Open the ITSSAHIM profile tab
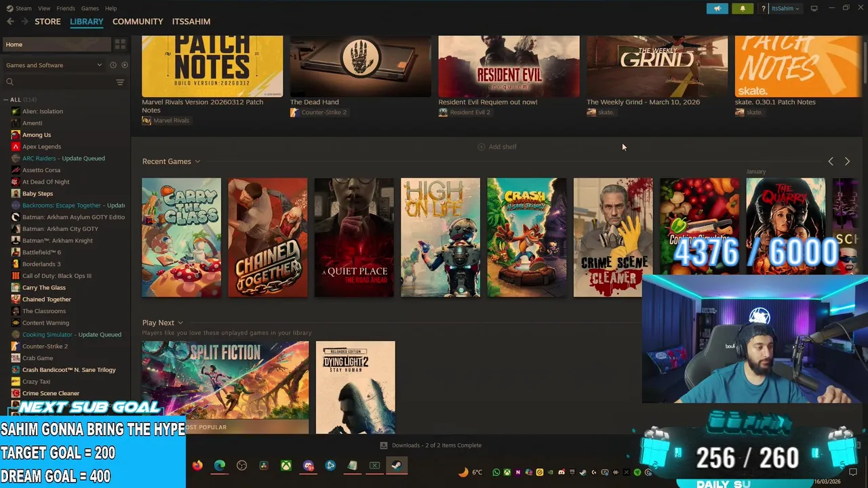This screenshot has width=868, height=488. click(191, 22)
